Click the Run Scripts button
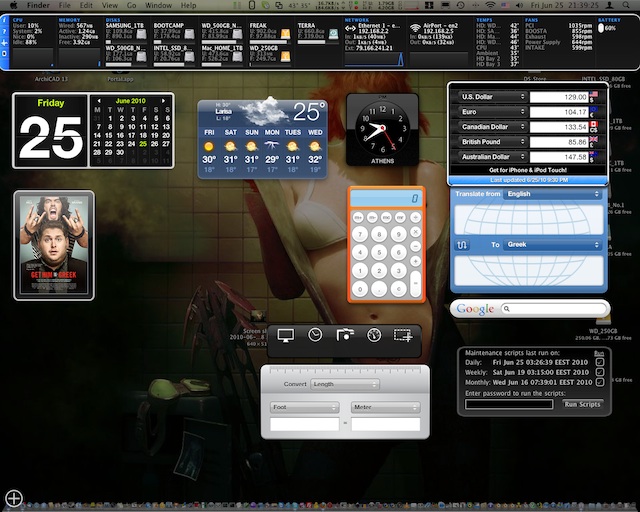The image size is (640, 512). (x=582, y=404)
